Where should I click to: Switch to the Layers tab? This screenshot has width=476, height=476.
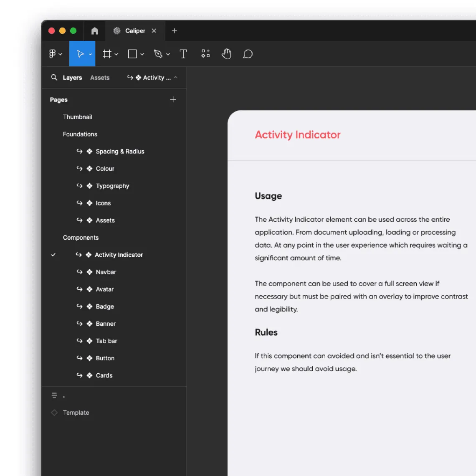pos(72,78)
